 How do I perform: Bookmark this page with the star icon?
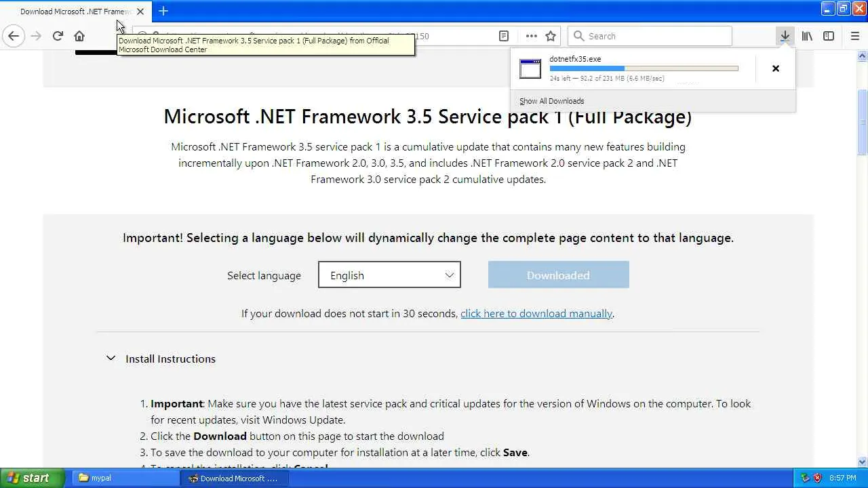point(551,36)
